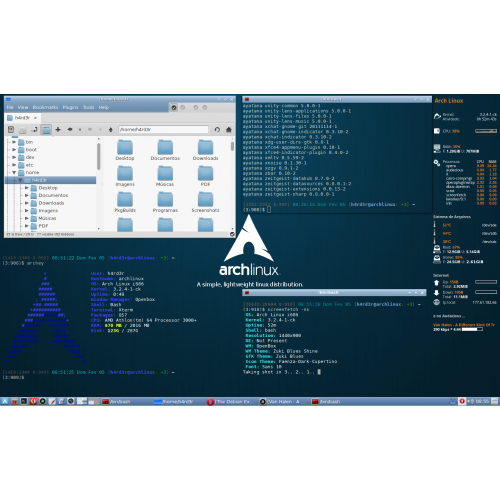Open the Arch Linux menu on the taskbar

5,401
